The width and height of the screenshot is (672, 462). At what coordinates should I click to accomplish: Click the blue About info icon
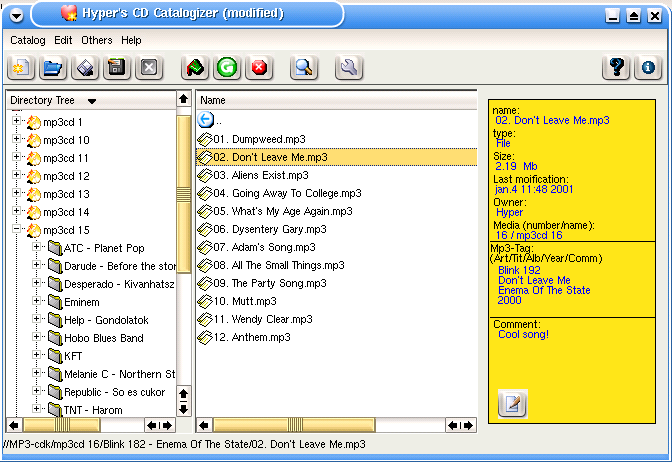click(648, 67)
